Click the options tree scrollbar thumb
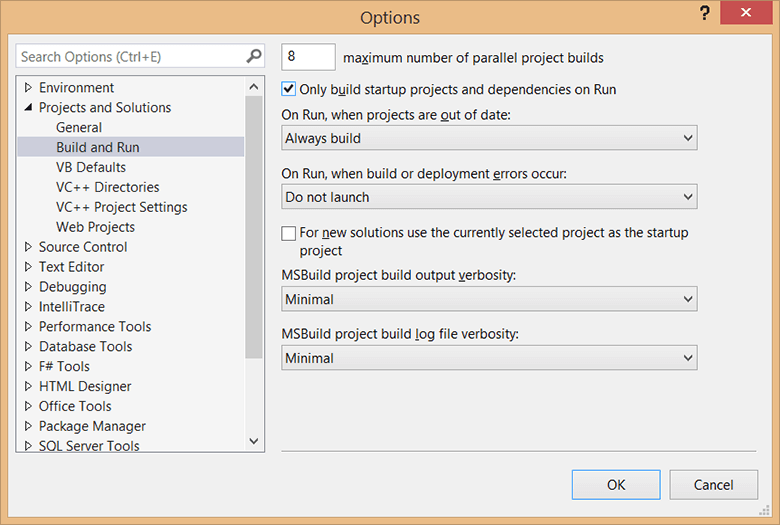This screenshot has width=780, height=525. click(254, 226)
